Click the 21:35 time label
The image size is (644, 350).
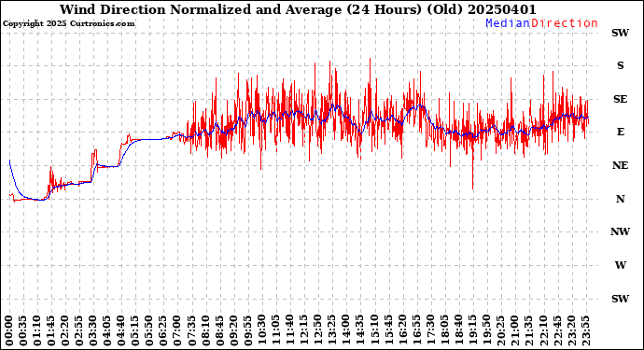tap(528, 330)
